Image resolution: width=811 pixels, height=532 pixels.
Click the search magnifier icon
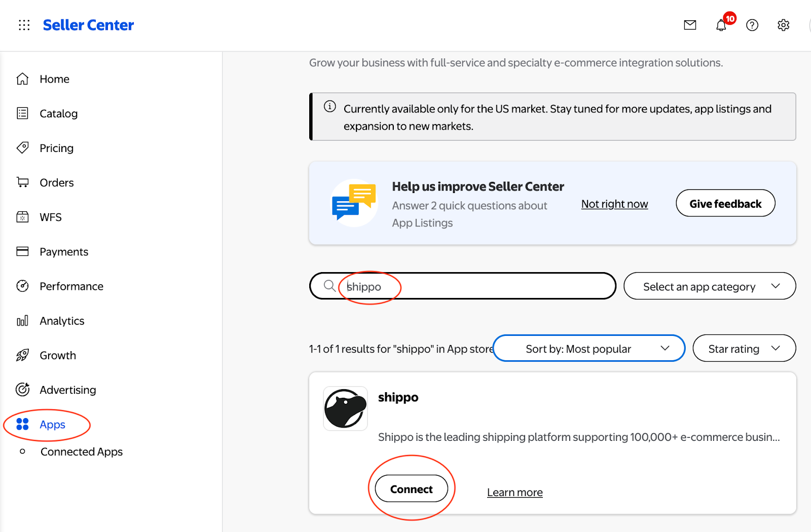coord(329,286)
